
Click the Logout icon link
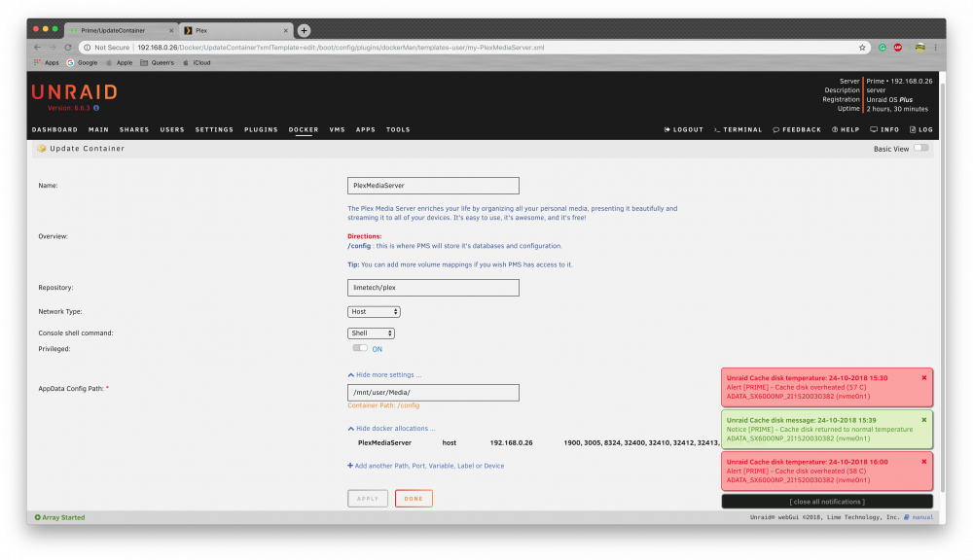click(683, 129)
